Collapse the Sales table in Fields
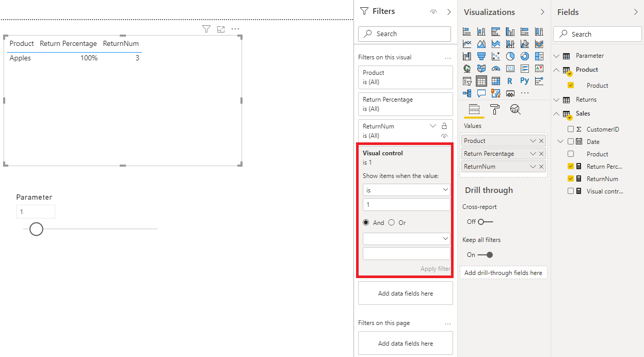This screenshot has height=357, width=644. point(556,113)
